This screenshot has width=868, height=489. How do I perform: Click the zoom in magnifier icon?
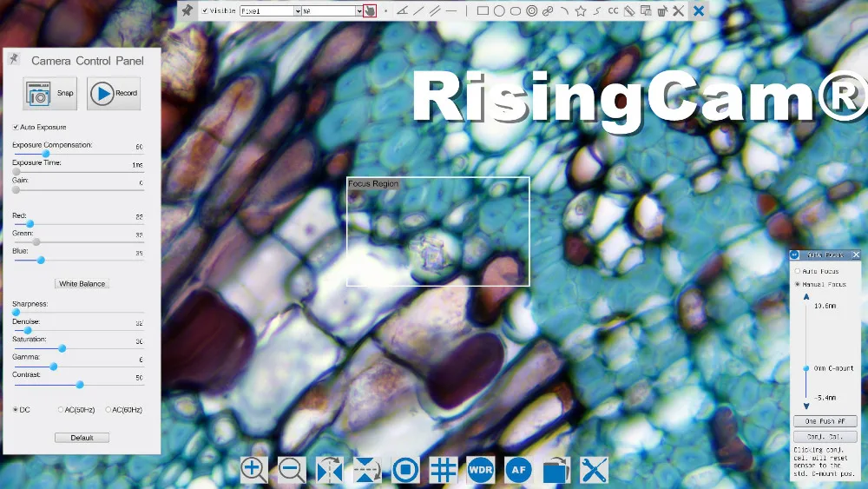tap(254, 470)
